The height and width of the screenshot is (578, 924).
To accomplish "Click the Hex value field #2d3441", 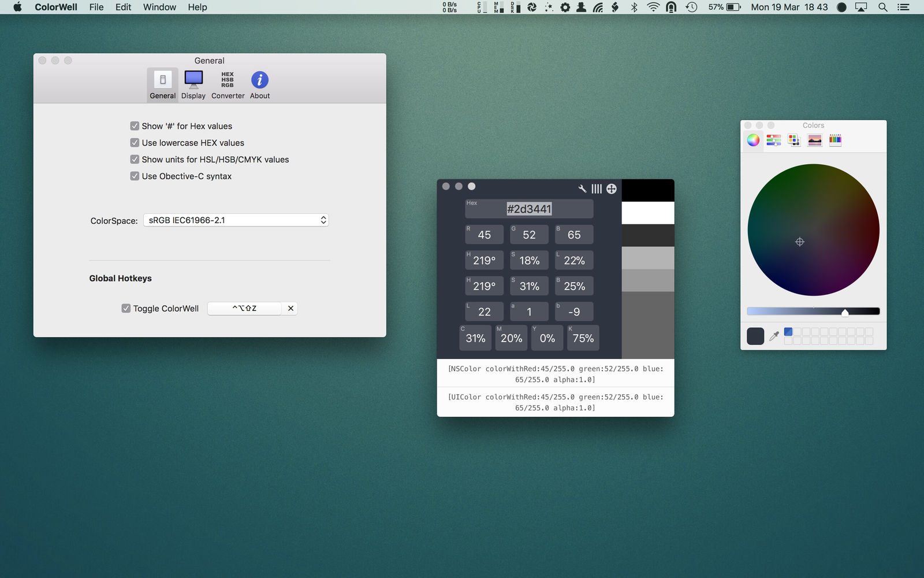I will pyautogui.click(x=529, y=209).
